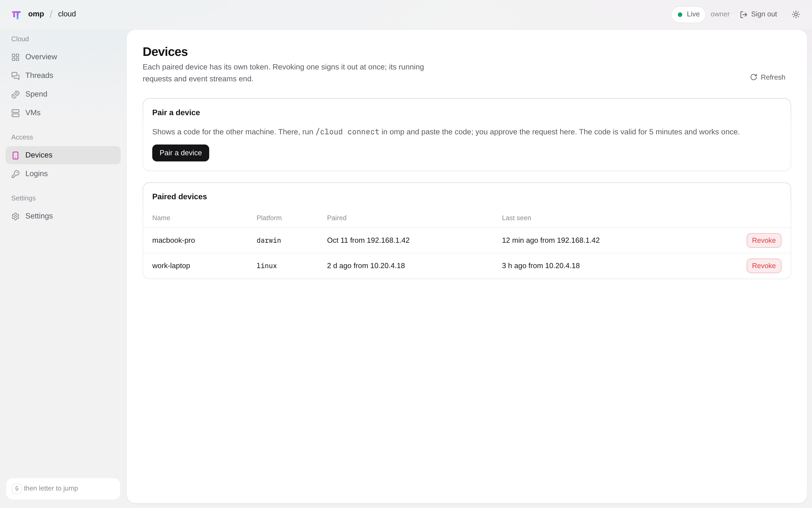
Task: Open the Spend section label
Action: click(x=36, y=94)
